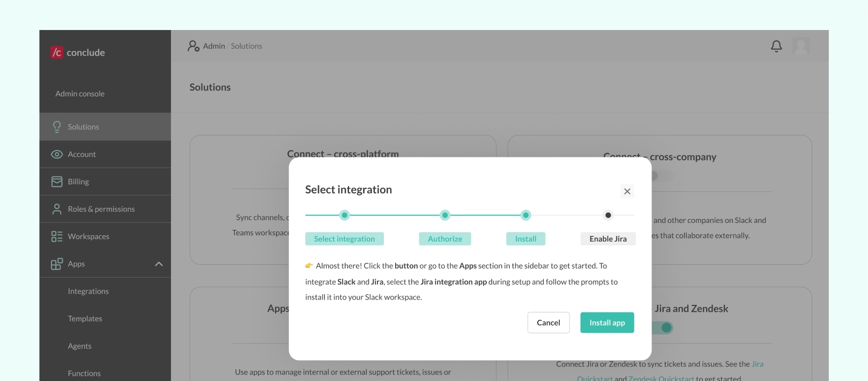868x381 pixels.
Task: Click the progress dot above Install
Action: (526, 215)
